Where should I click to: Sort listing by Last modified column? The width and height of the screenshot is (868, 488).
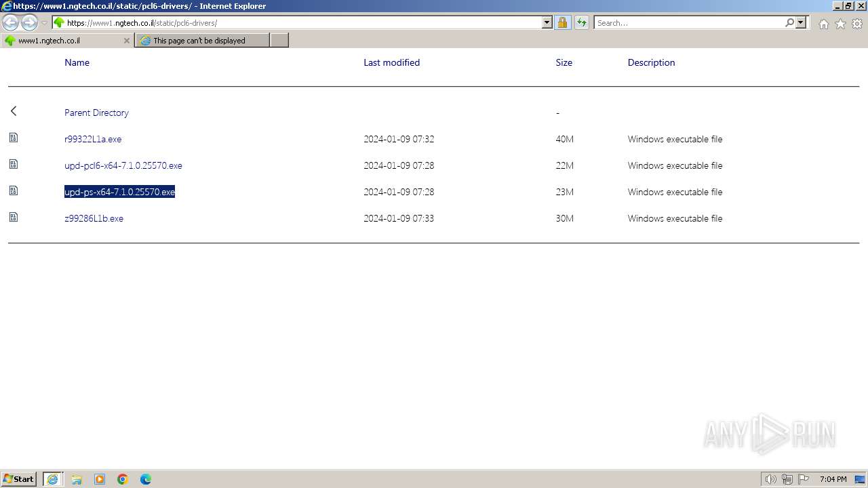[391, 62]
